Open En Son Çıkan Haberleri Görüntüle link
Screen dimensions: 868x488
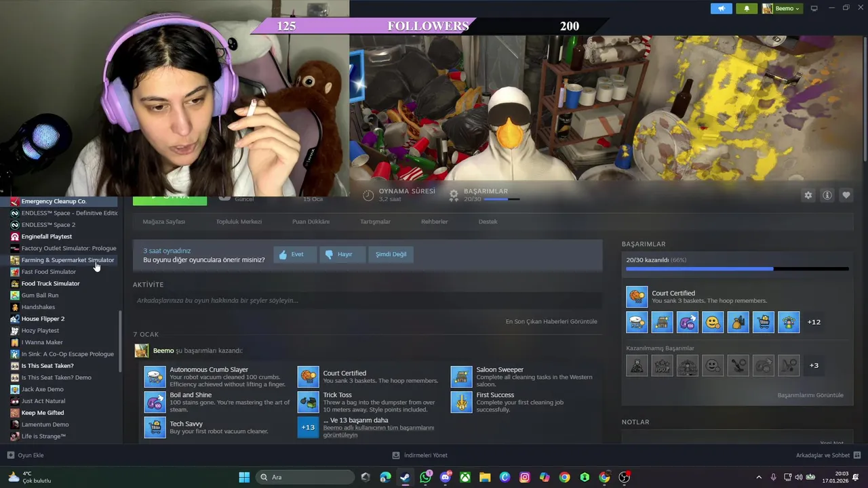[x=551, y=321]
